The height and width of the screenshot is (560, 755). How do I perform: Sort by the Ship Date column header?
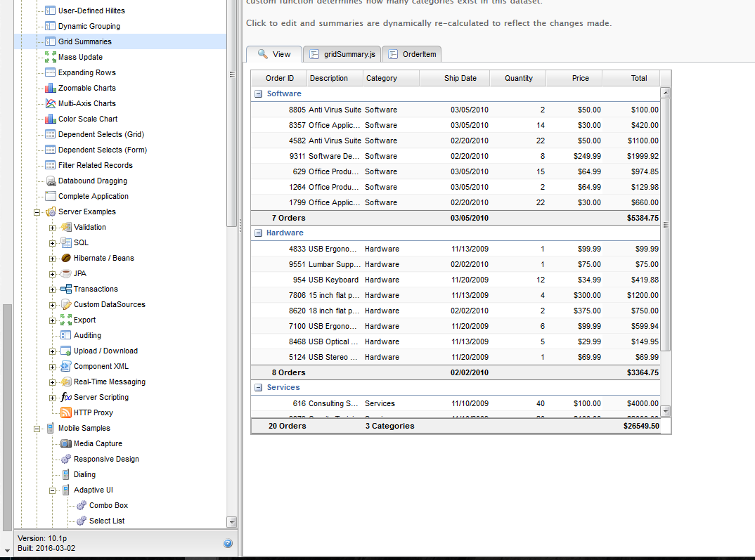click(460, 79)
